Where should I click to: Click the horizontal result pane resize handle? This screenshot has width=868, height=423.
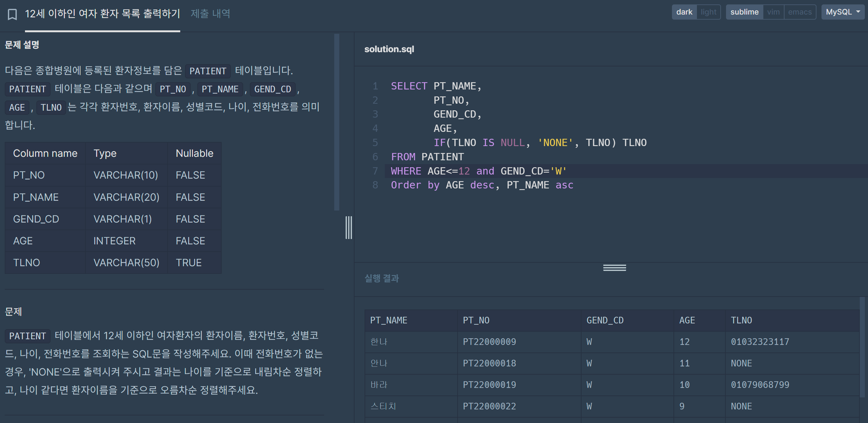614,268
